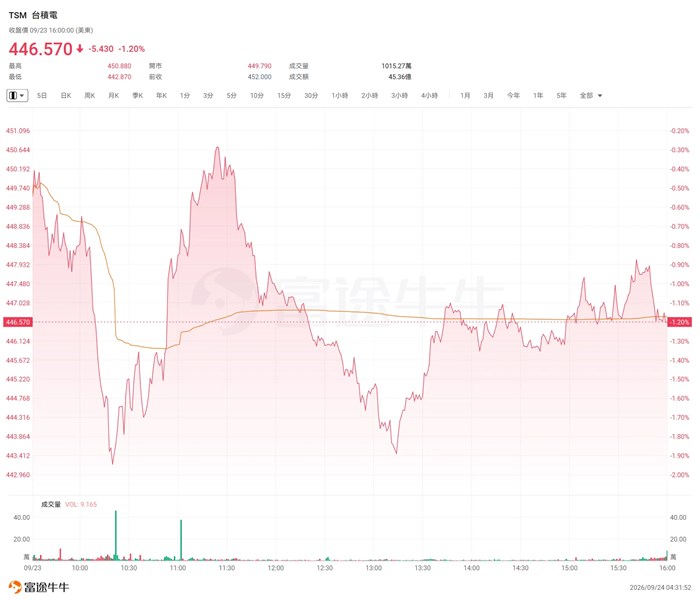Select the 周K weekly tab
Screen dimensions: 700x602
click(x=90, y=96)
